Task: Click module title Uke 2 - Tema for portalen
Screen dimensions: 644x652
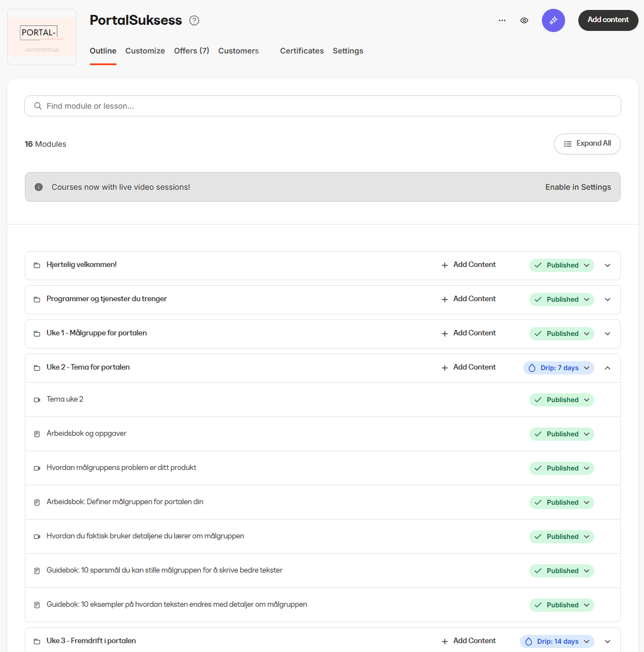Action: tap(88, 367)
